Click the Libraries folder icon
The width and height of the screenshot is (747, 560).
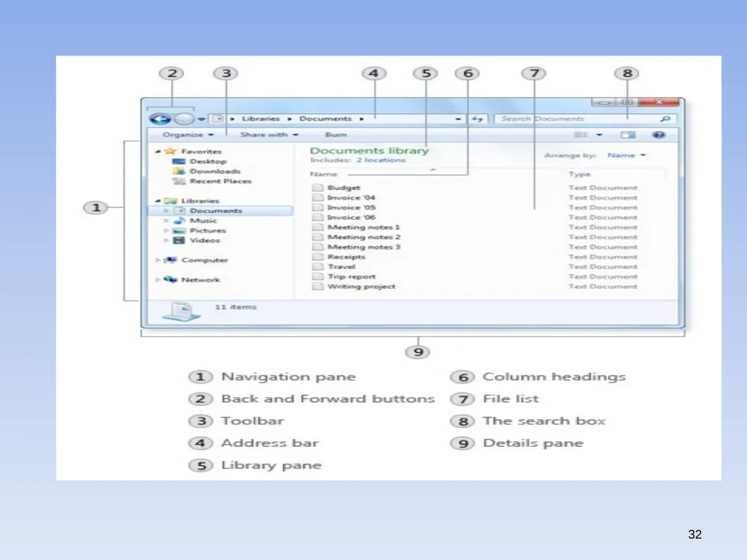coord(171,201)
